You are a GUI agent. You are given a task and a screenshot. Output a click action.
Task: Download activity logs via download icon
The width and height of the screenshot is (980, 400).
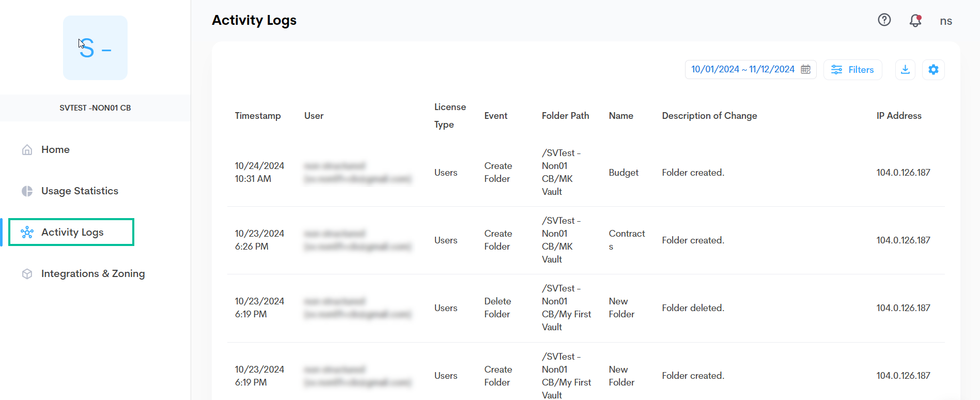(x=905, y=69)
